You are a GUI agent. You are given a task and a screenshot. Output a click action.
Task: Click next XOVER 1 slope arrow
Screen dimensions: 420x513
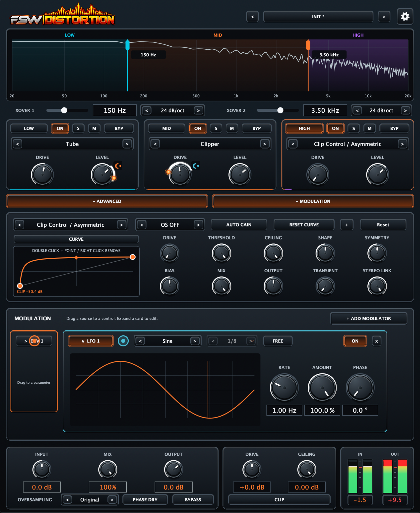pyautogui.click(x=198, y=110)
